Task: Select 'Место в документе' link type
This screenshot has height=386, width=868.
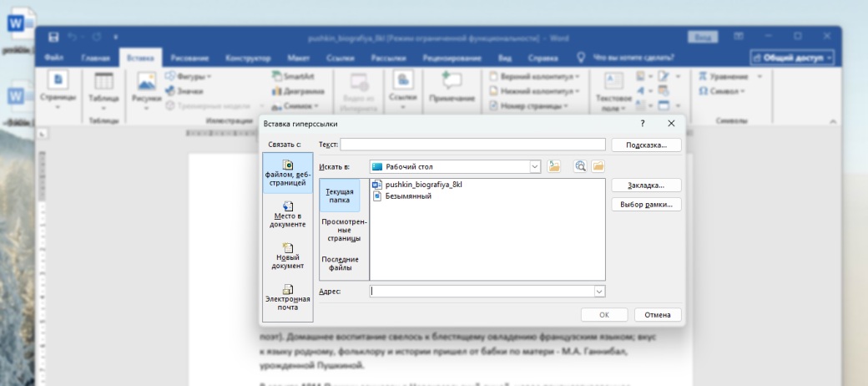Action: [x=287, y=214]
